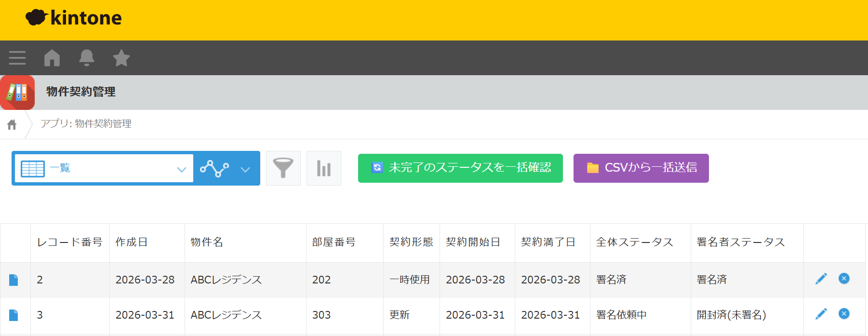The height and width of the screenshot is (336, 868).
Task: Click the レコード番号 column header
Action: (70, 242)
